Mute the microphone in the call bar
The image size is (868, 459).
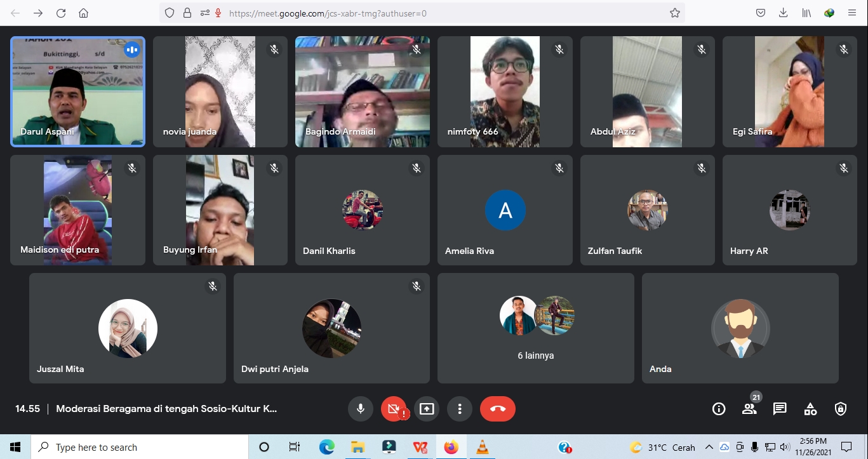coord(361,409)
